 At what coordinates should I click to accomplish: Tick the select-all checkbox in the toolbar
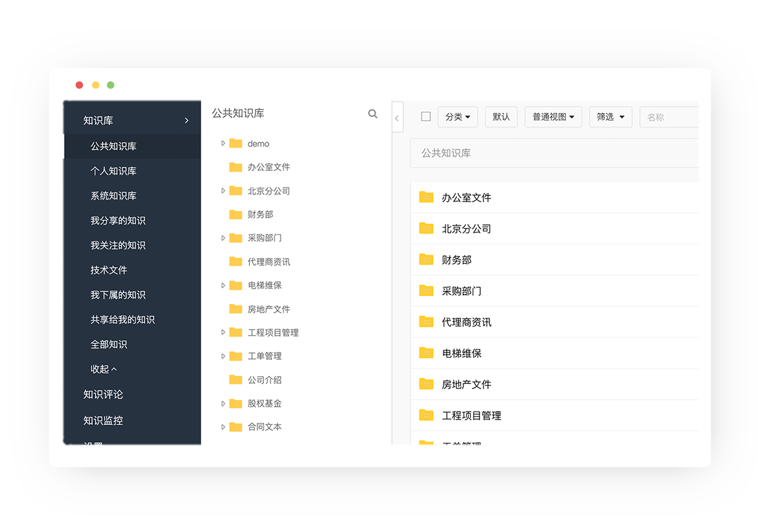(426, 116)
